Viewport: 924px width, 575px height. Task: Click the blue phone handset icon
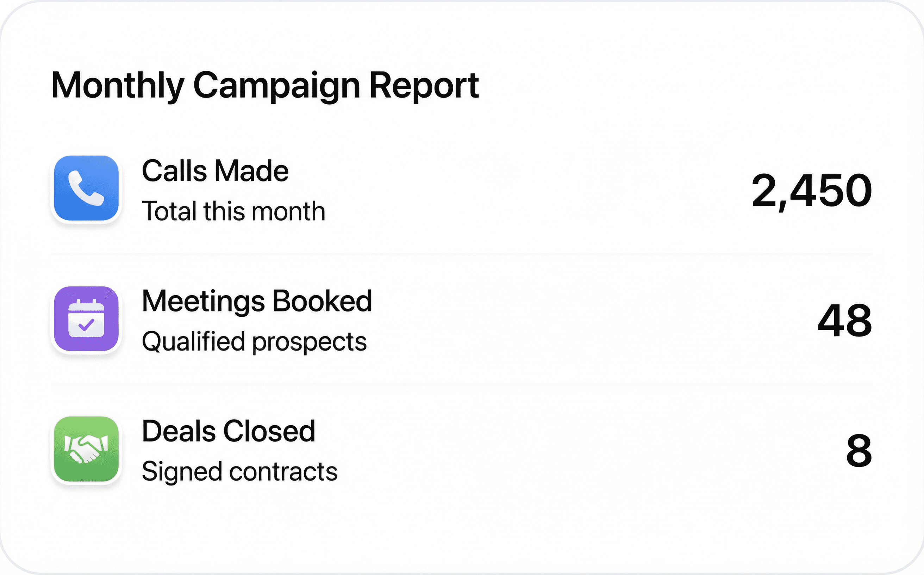(x=86, y=188)
